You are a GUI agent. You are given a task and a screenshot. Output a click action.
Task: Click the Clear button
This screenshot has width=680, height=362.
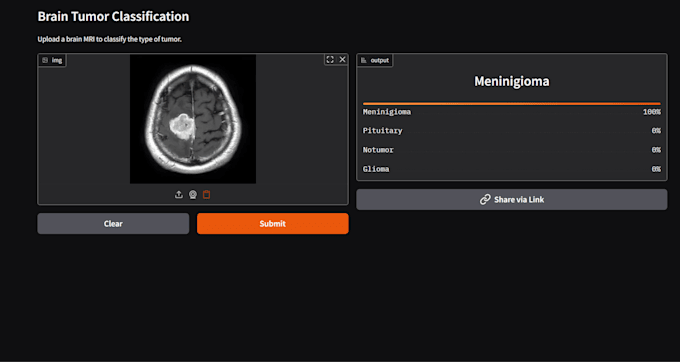point(113,224)
